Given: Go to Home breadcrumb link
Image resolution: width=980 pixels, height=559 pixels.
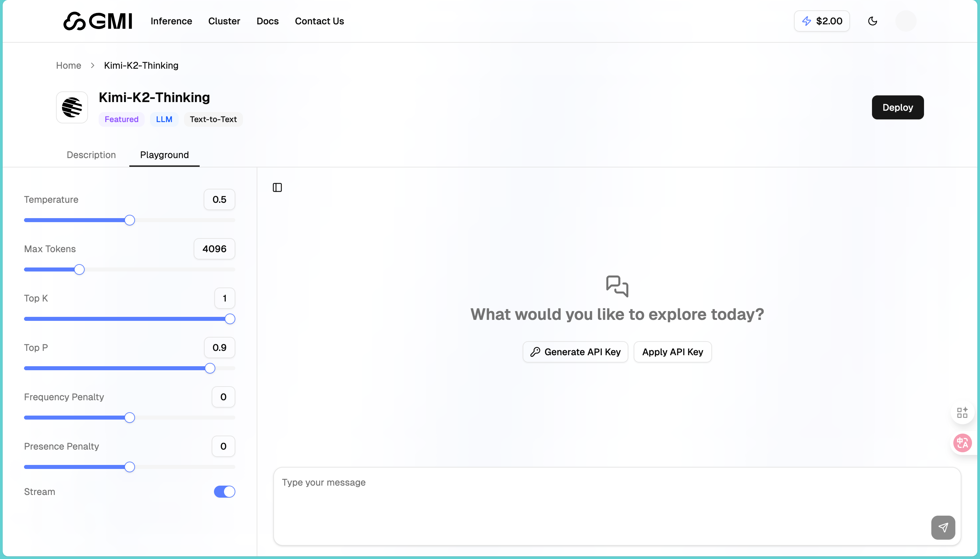Looking at the screenshot, I should click(x=68, y=65).
